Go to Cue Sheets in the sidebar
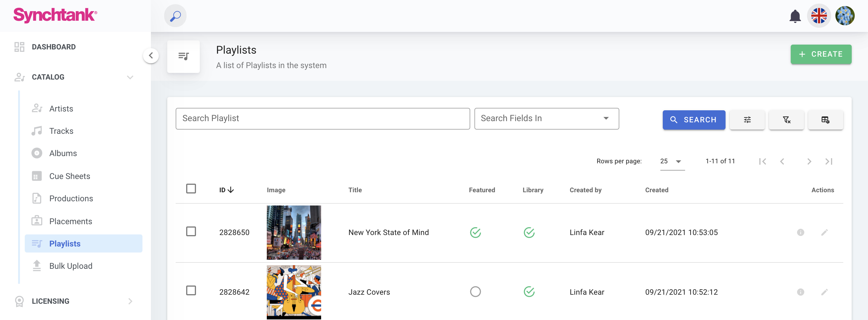 click(x=69, y=176)
